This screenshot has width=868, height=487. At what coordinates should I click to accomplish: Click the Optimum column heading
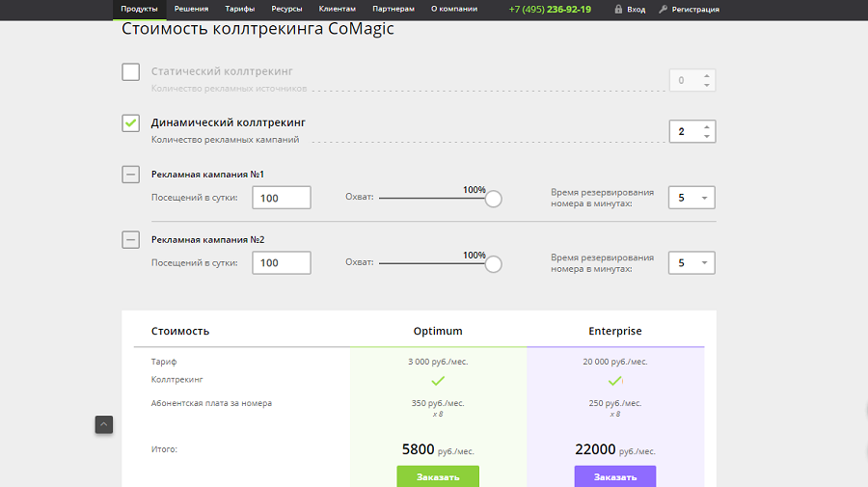pyautogui.click(x=438, y=331)
